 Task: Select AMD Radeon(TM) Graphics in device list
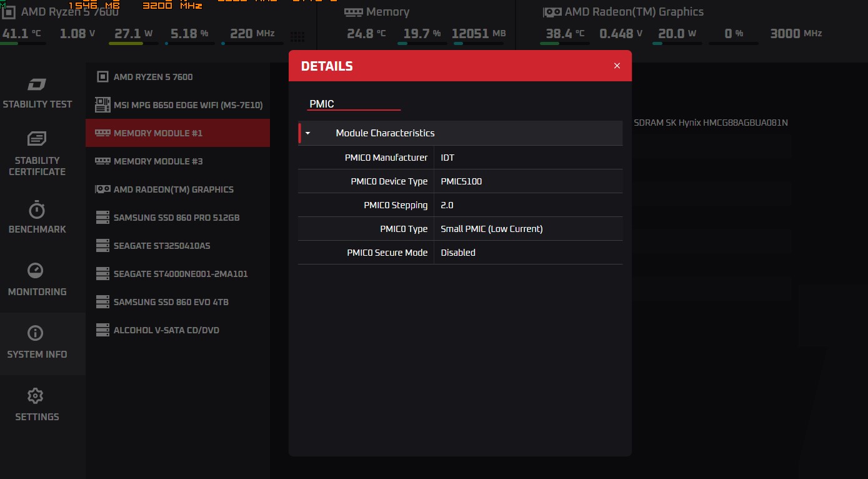[177, 189]
